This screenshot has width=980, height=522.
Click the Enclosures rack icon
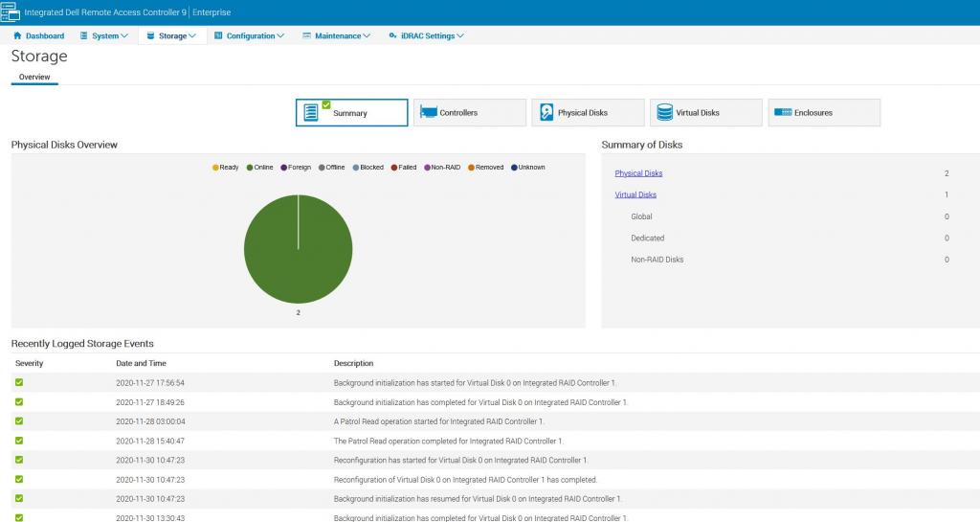(x=783, y=112)
